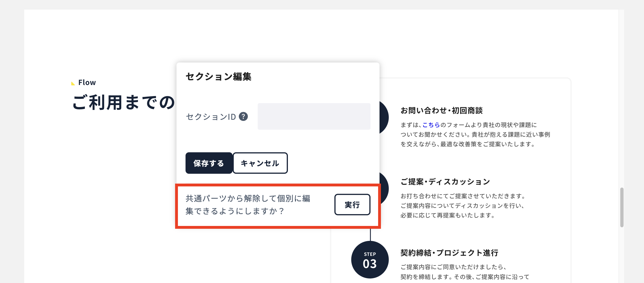This screenshot has width=644, height=283.
Task: Click heading お問い合わせ・初回商談
Action: coord(442,110)
